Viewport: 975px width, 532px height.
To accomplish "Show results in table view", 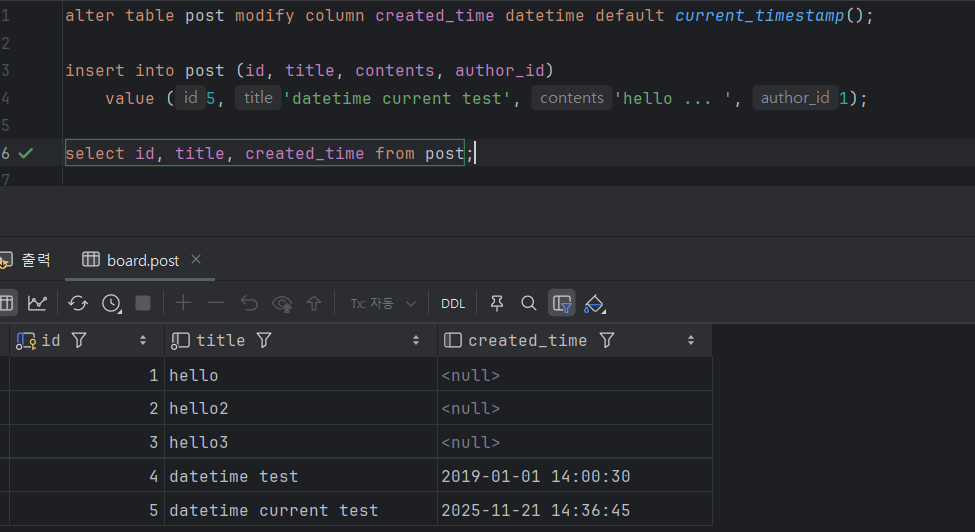I will click(x=7, y=303).
